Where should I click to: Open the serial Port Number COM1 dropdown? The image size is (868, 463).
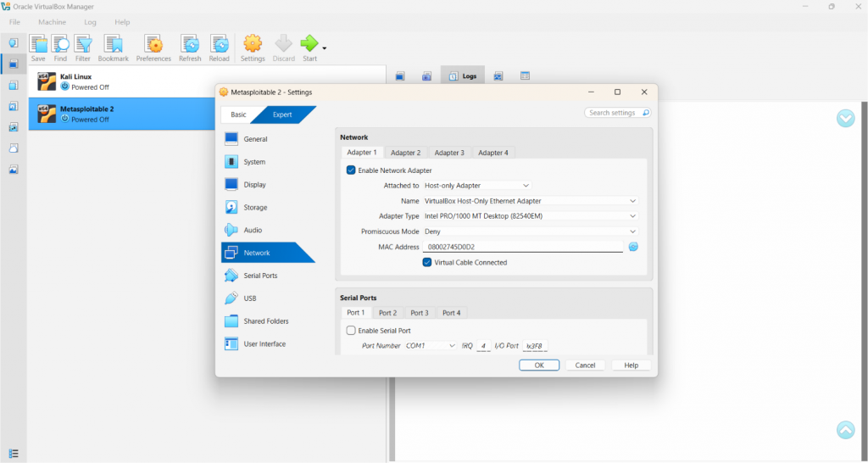coord(430,346)
